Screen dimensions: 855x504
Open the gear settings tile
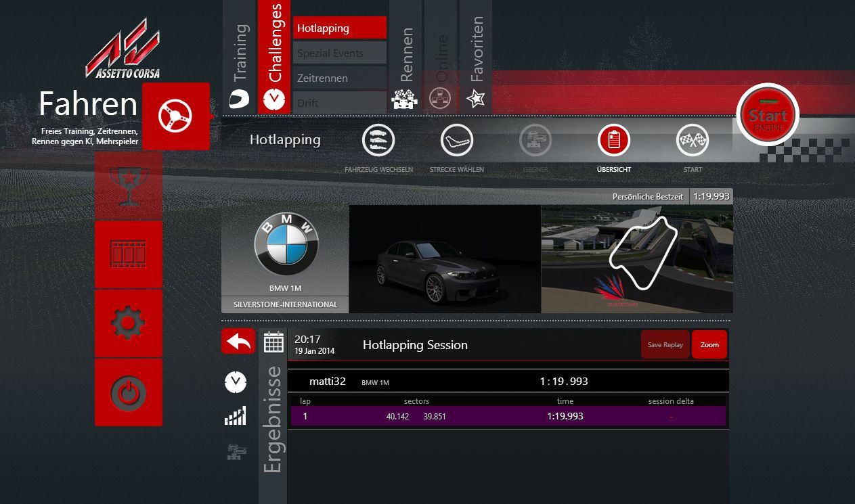coord(129,323)
